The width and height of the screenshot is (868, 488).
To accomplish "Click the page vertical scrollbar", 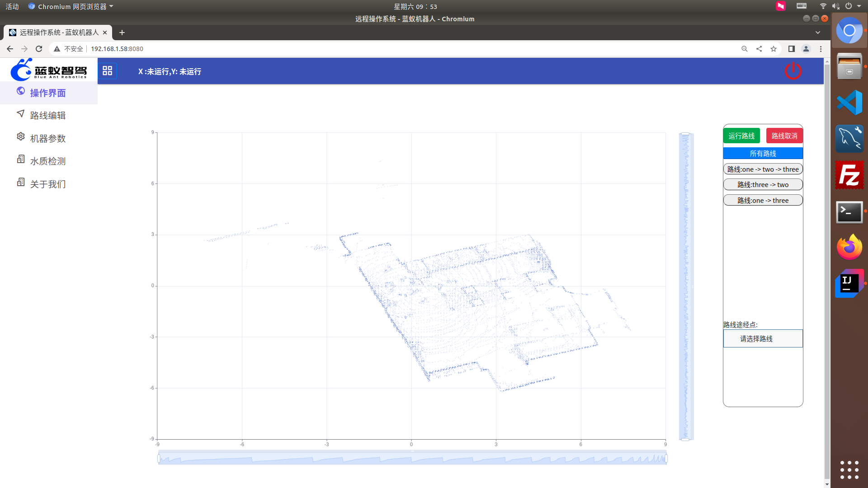I will 827,272.
